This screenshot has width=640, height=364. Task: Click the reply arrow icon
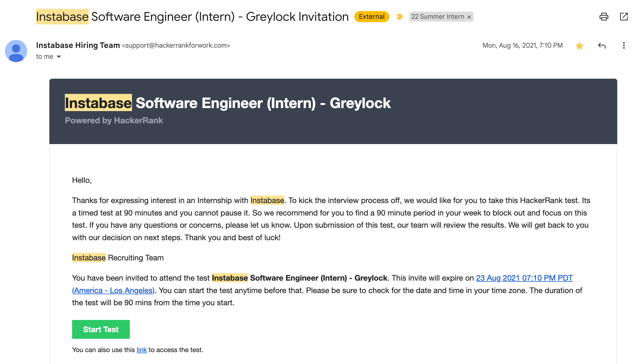tap(601, 46)
